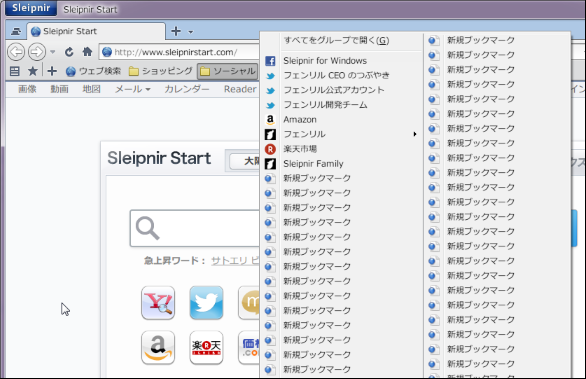The height and width of the screenshot is (379, 586).
Task: Click the 地図 link
Action: [92, 89]
